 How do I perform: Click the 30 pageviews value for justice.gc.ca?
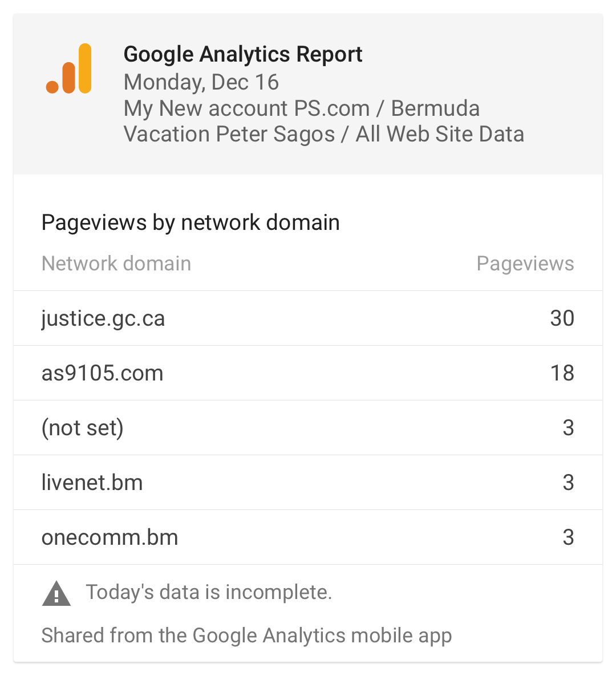pos(562,318)
